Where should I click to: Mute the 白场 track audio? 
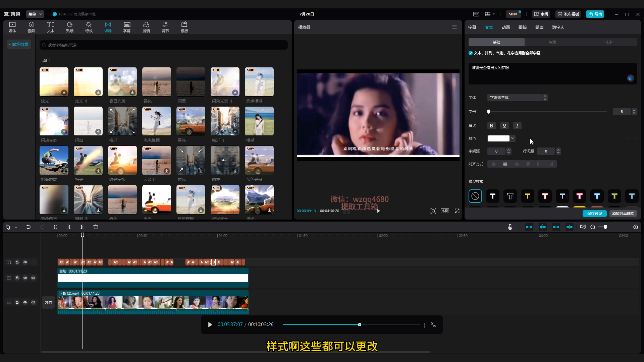[x=33, y=278]
